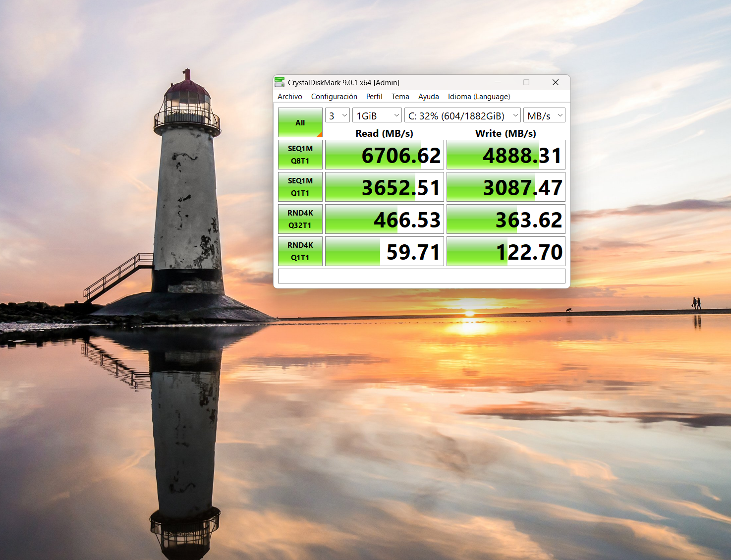
Task: Click the 6706.62 sequential read result
Action: point(385,155)
